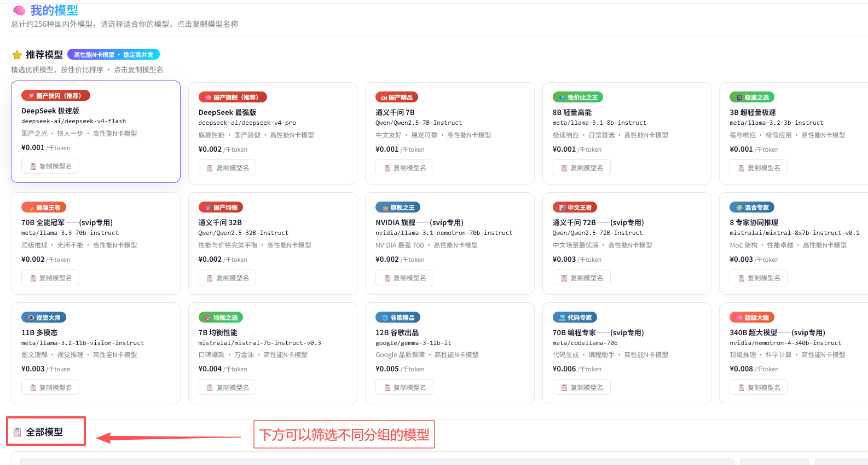Click model ID meta/llama-3.2-3b-instruct
Viewport: 868px width, 465px height.
pos(777,123)
